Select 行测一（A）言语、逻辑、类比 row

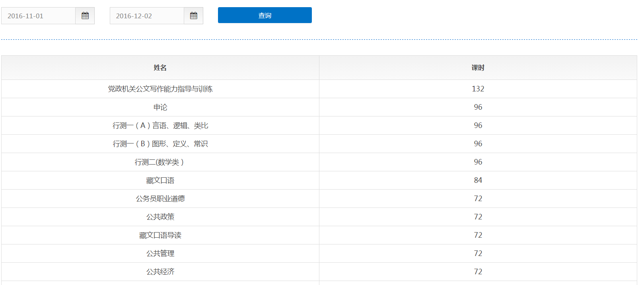[319, 125]
